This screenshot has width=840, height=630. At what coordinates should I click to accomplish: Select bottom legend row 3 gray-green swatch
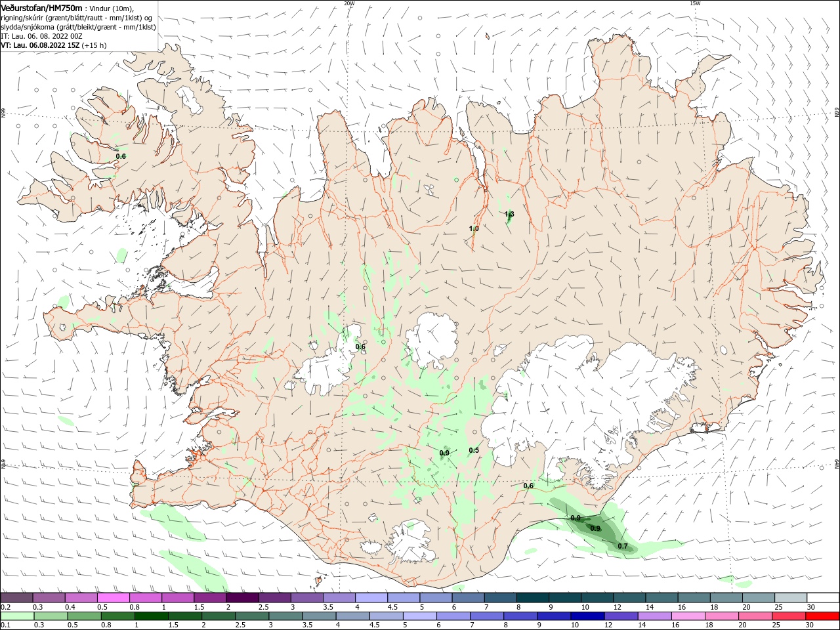click(285, 616)
